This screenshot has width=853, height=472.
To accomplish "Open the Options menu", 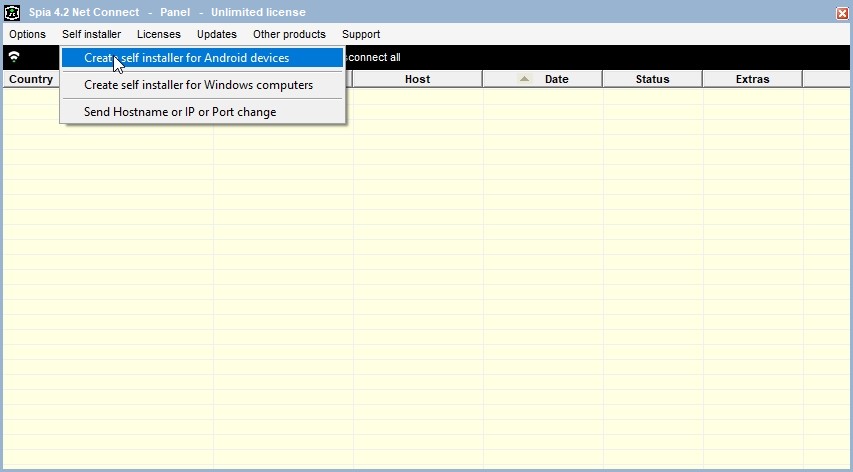I will point(27,34).
